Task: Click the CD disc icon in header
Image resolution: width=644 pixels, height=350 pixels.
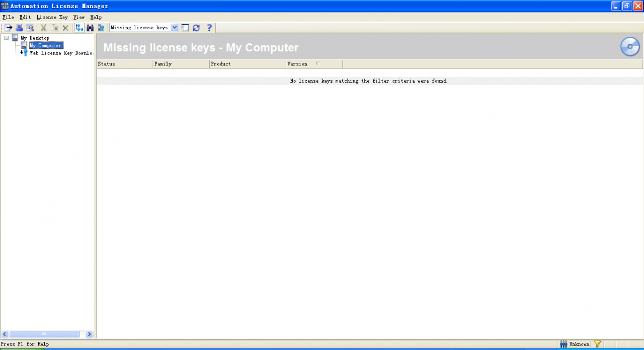Action: click(630, 47)
